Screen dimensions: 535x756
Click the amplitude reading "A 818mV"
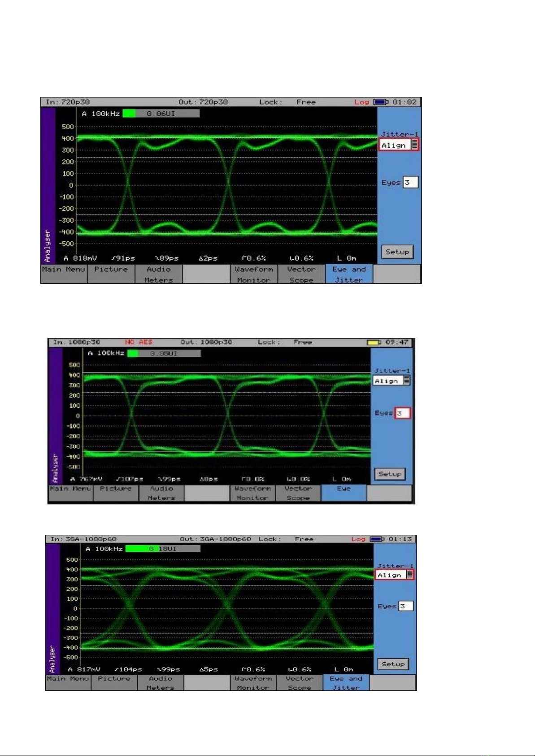[x=80, y=258]
